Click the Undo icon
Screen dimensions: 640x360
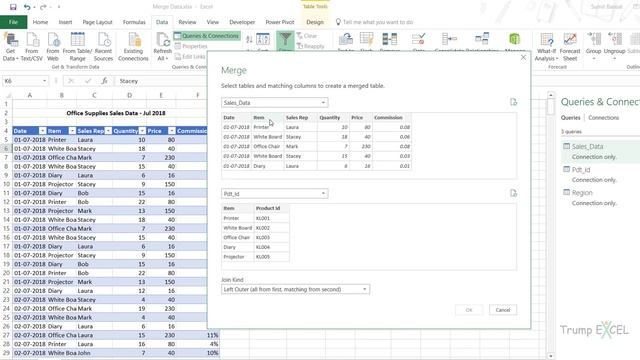point(27,7)
